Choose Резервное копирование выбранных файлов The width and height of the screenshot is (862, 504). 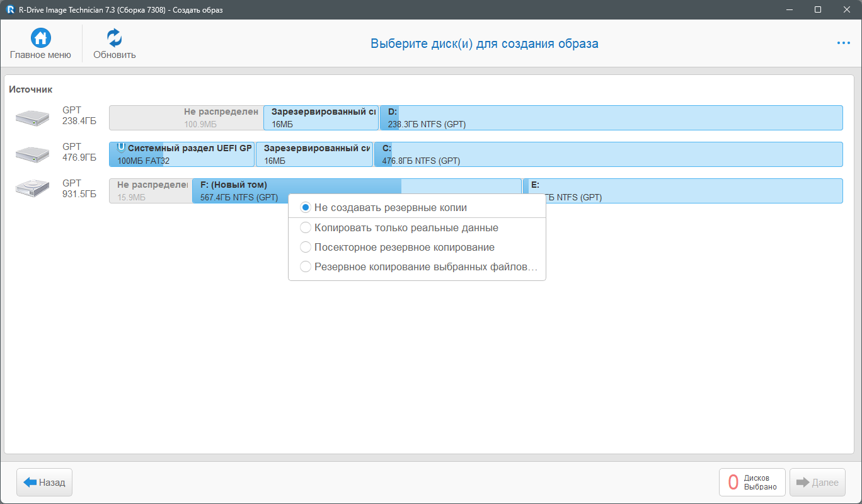pos(417,266)
